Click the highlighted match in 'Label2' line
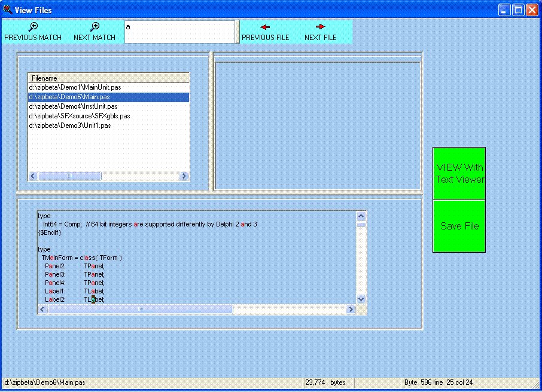Screen dimensions: 542x392 [x=93, y=300]
